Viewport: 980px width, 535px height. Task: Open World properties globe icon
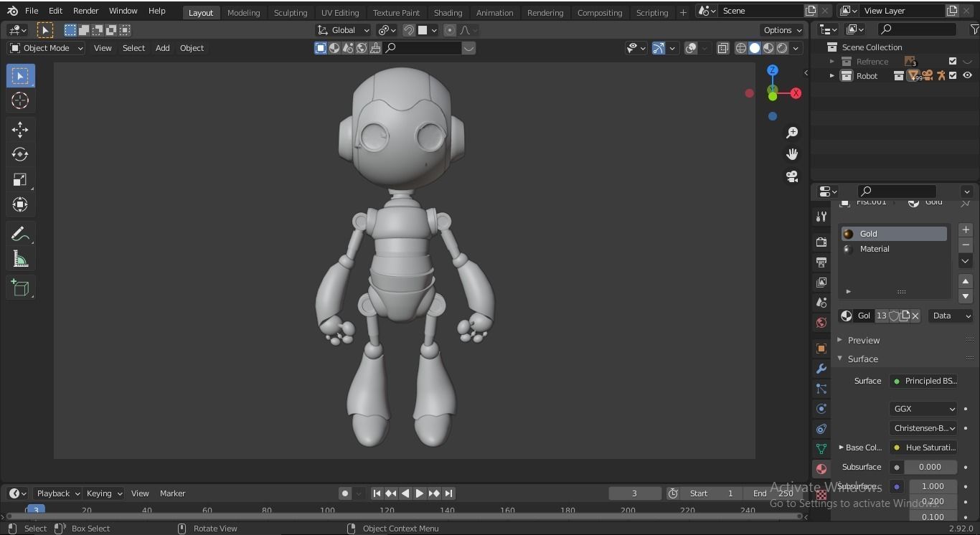[821, 323]
